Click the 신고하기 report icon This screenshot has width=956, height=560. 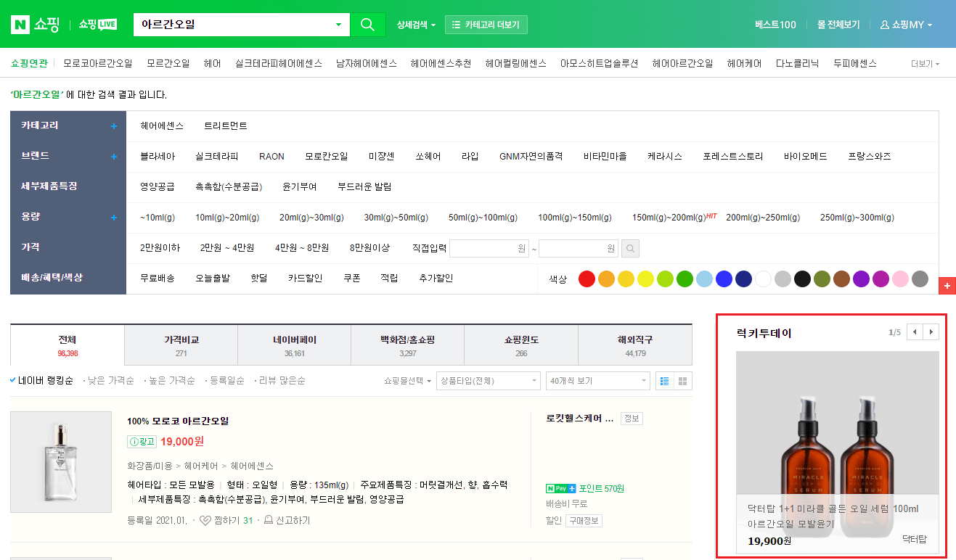268,520
